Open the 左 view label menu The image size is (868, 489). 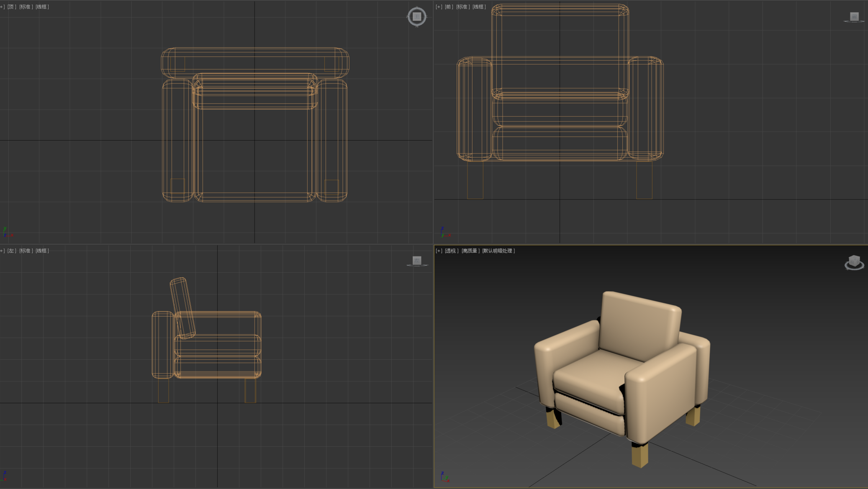(x=12, y=251)
